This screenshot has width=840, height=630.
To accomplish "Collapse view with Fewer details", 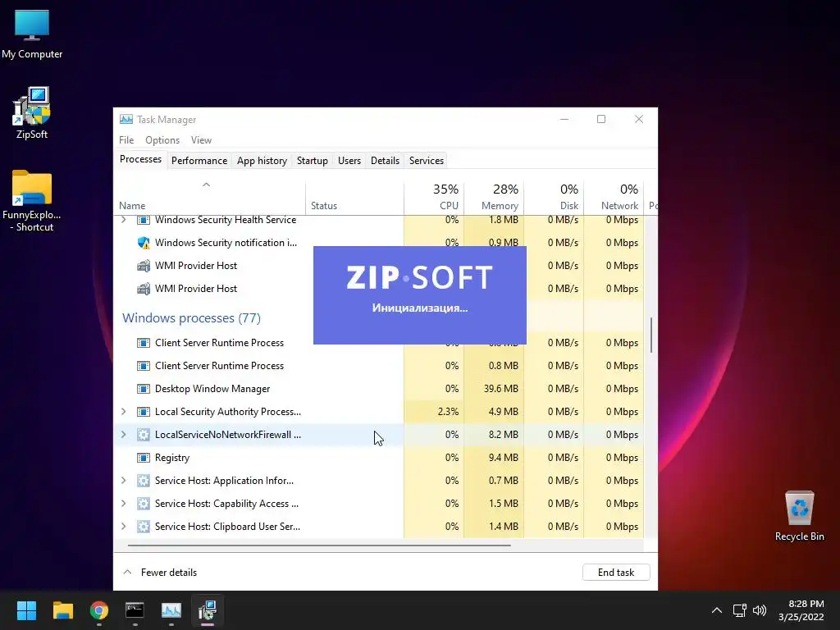I will pyautogui.click(x=160, y=573).
